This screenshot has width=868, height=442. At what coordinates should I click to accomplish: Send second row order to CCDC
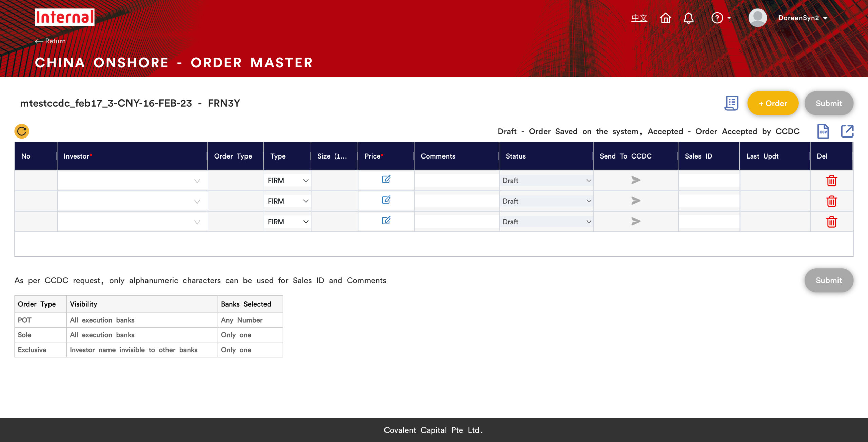(x=636, y=201)
